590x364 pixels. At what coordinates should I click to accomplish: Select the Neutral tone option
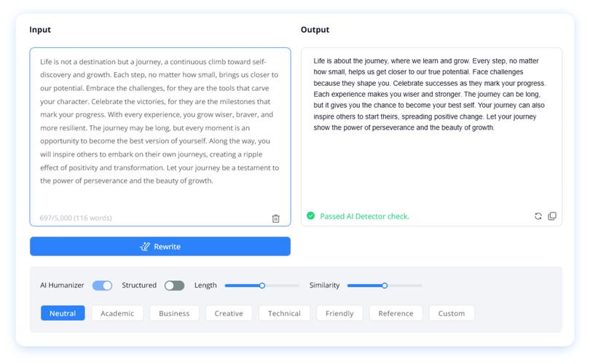(63, 313)
